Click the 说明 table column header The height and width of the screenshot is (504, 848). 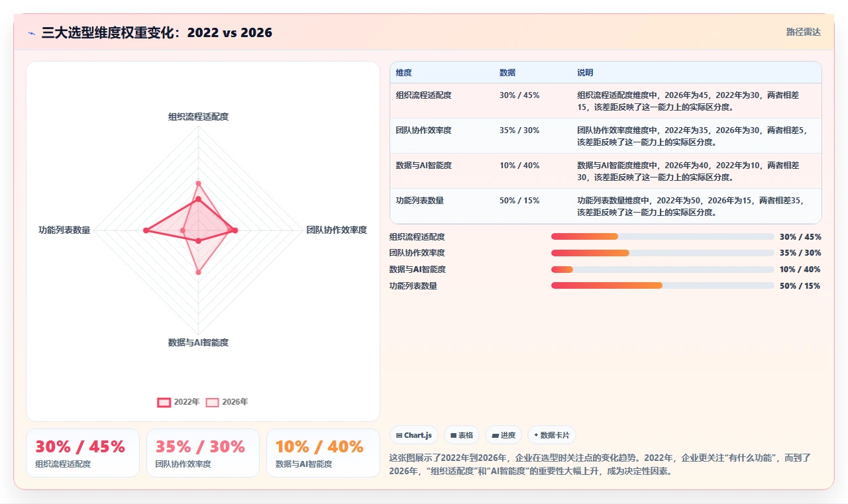tap(585, 73)
